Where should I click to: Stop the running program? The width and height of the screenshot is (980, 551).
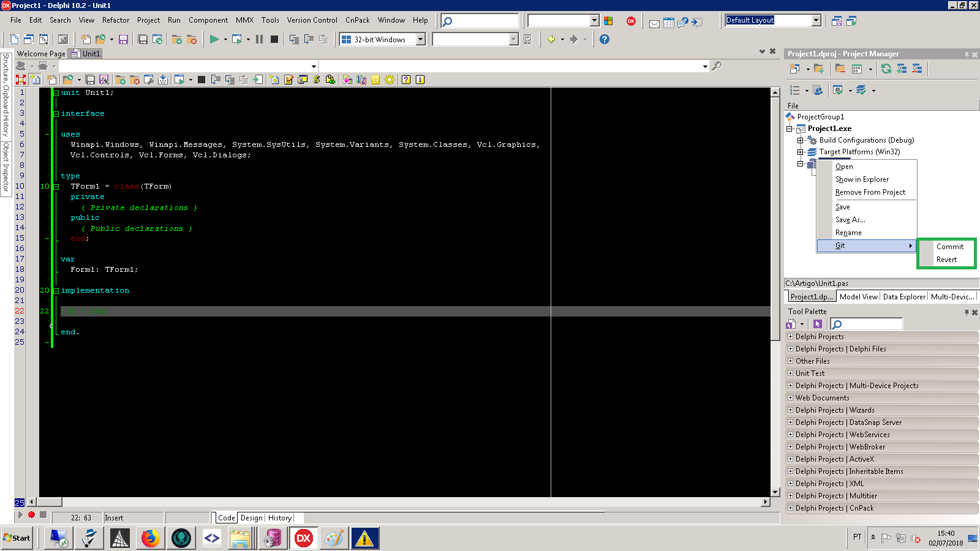click(274, 39)
